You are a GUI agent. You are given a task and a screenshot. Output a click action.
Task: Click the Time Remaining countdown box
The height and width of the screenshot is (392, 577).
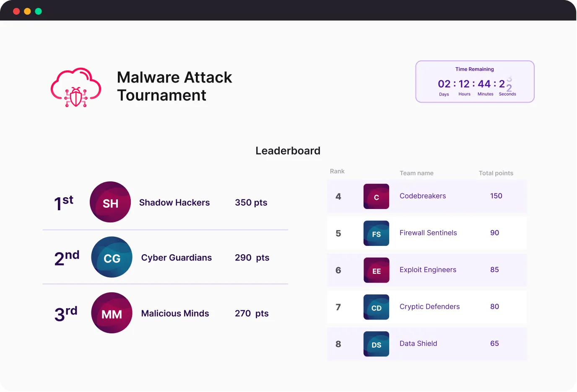tap(475, 82)
